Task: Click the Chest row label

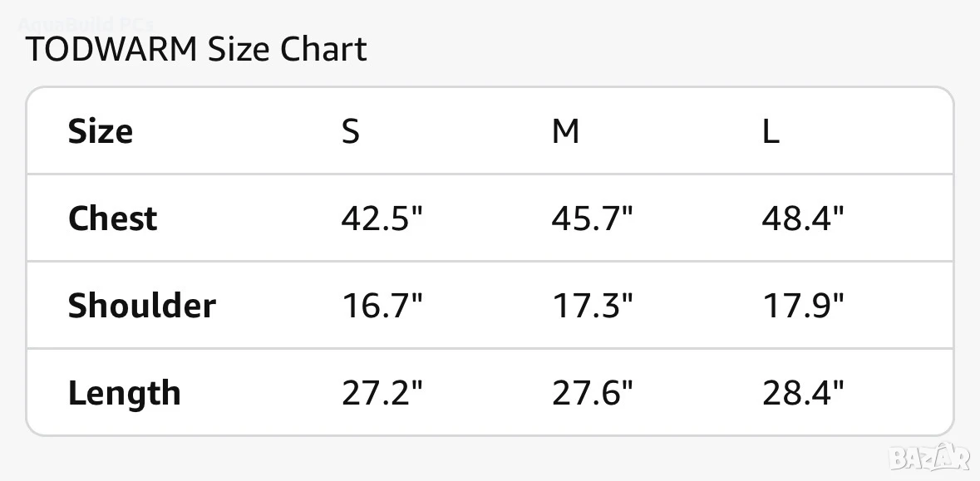Action: pos(112,218)
